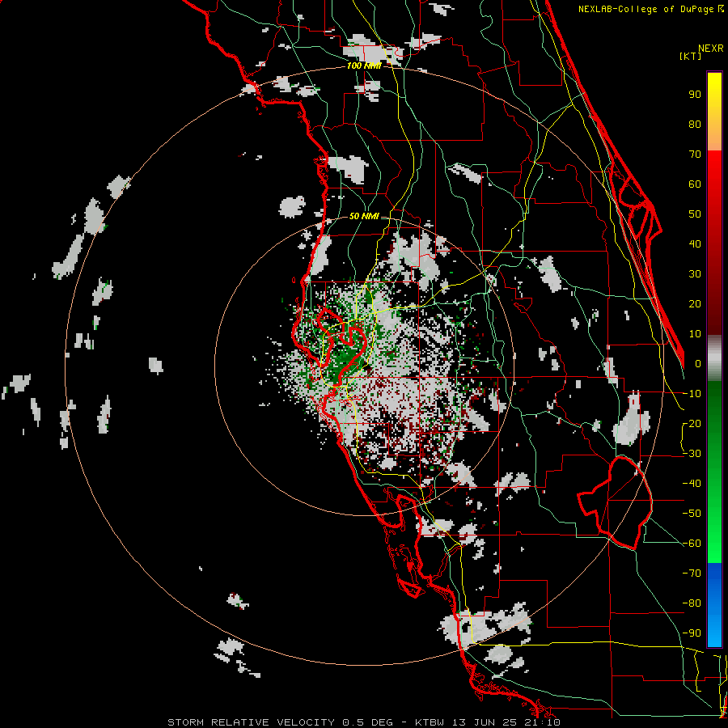Click the -50 value on the velocity scale
This screenshot has width=728, height=728.
click(692, 514)
